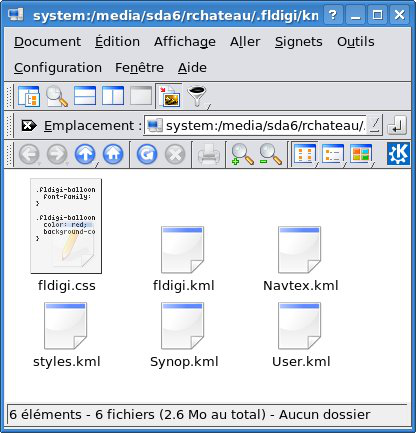This screenshot has height=433, width=416.
Task: Split the view top and bottom
Action: (x=85, y=96)
